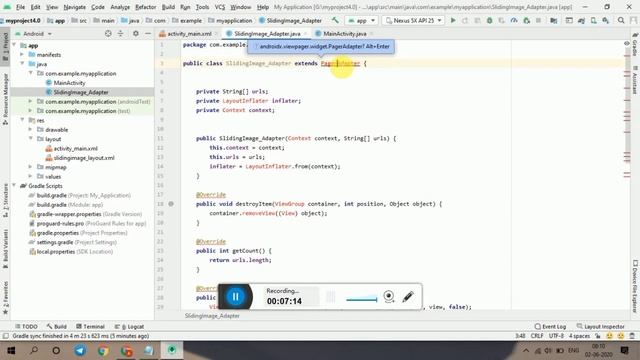Open the VCS menu
The image size is (640, 360).
click(x=220, y=7)
